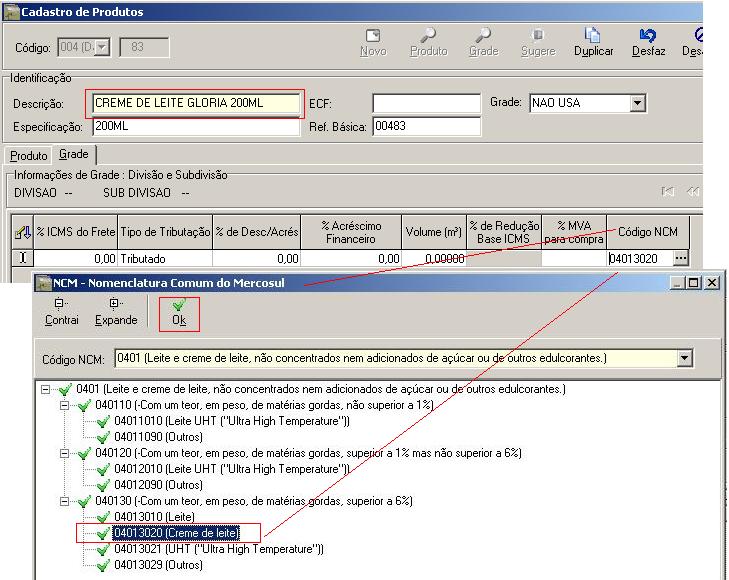Image resolution: width=729 pixels, height=580 pixels.
Task: Click the Duplicar toolbar icon
Action: point(593,35)
